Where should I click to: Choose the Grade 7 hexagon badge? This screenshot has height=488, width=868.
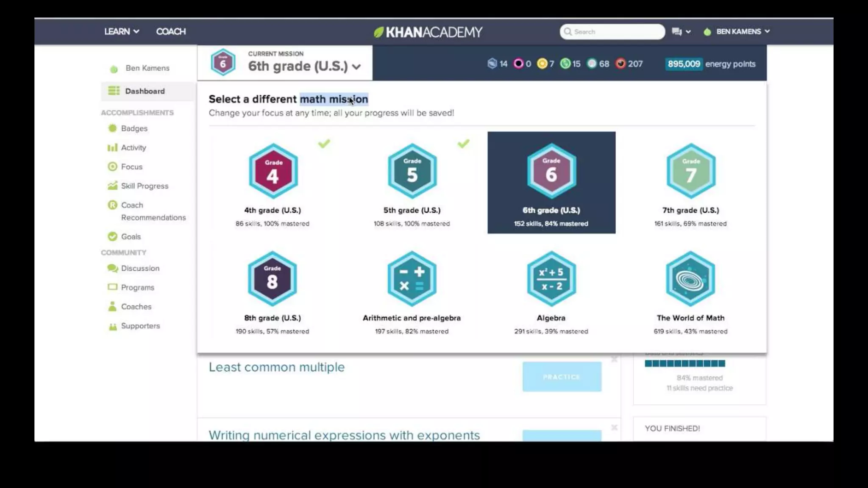pos(691,171)
